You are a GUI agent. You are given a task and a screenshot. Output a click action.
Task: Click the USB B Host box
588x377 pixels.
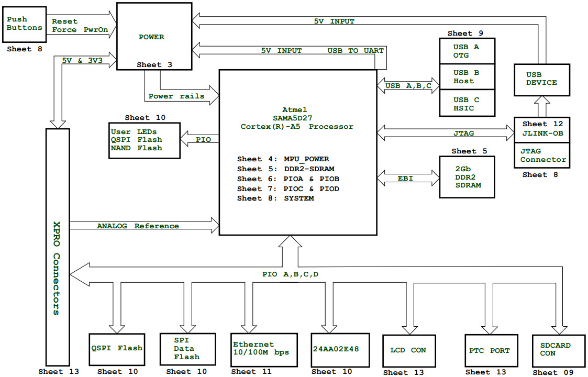(x=467, y=77)
